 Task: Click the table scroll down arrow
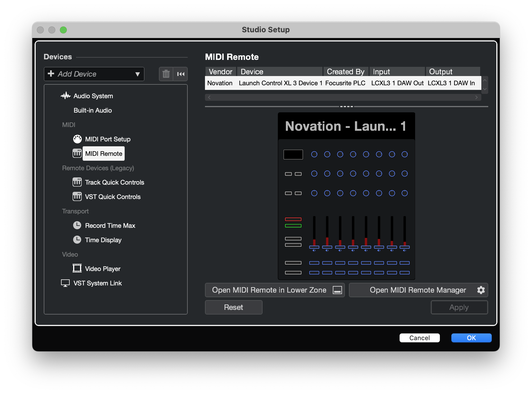(485, 89)
